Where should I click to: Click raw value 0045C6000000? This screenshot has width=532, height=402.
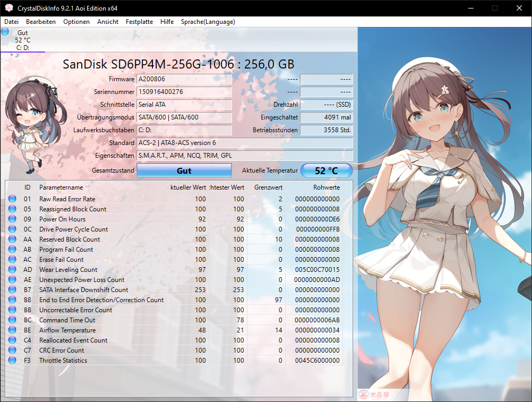[x=317, y=360]
